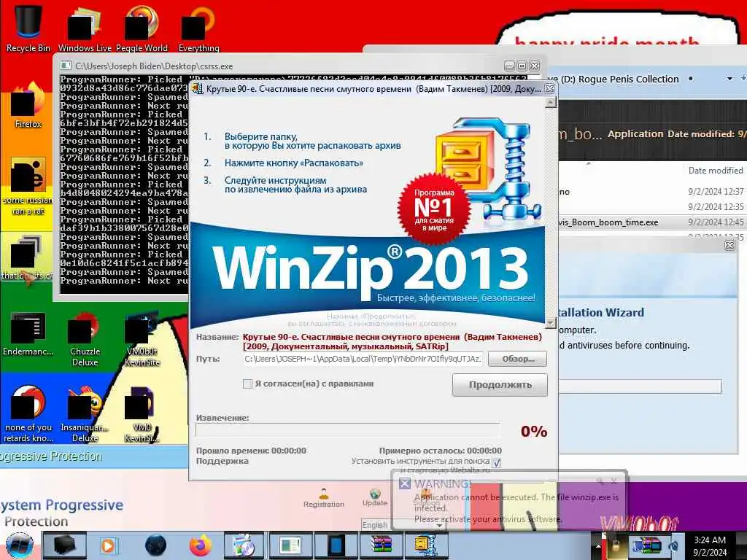Viewport: 747px width, 560px height.
Task: Select the 'none of you' desktop icon
Action: (28, 414)
